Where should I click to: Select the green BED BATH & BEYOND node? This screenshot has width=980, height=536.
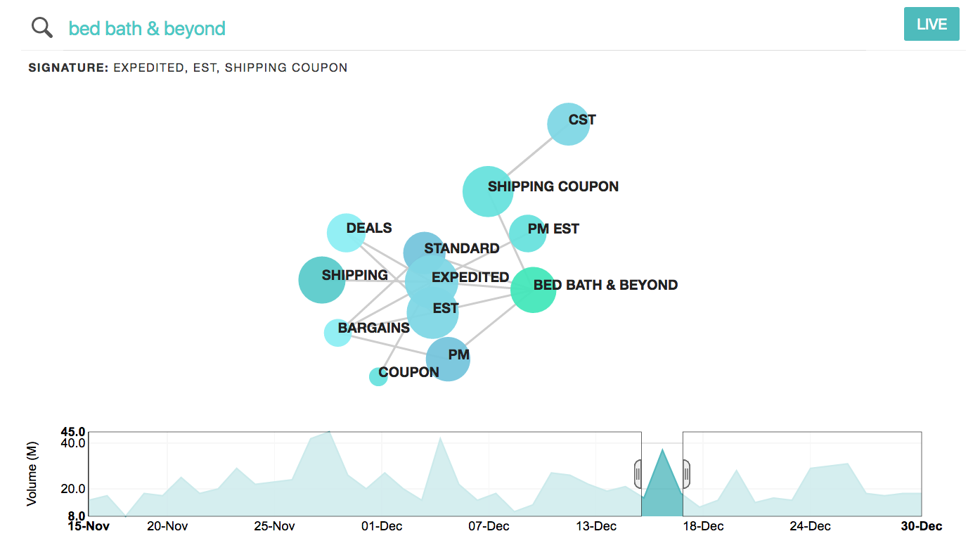click(533, 290)
